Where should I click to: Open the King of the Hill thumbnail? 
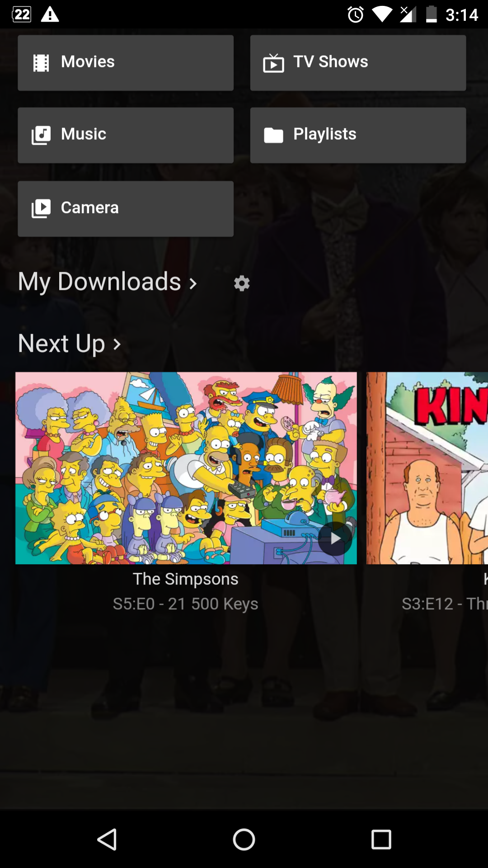tap(427, 468)
